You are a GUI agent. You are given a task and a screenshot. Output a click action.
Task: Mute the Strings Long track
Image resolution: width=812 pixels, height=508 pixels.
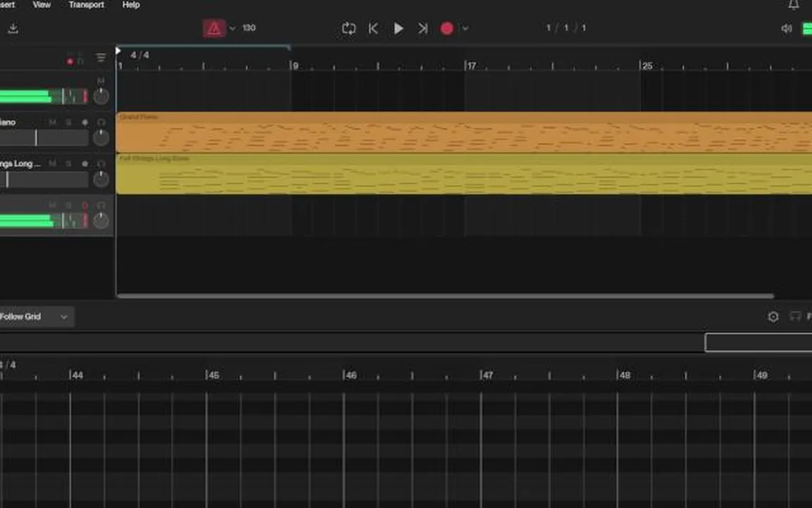(x=52, y=164)
